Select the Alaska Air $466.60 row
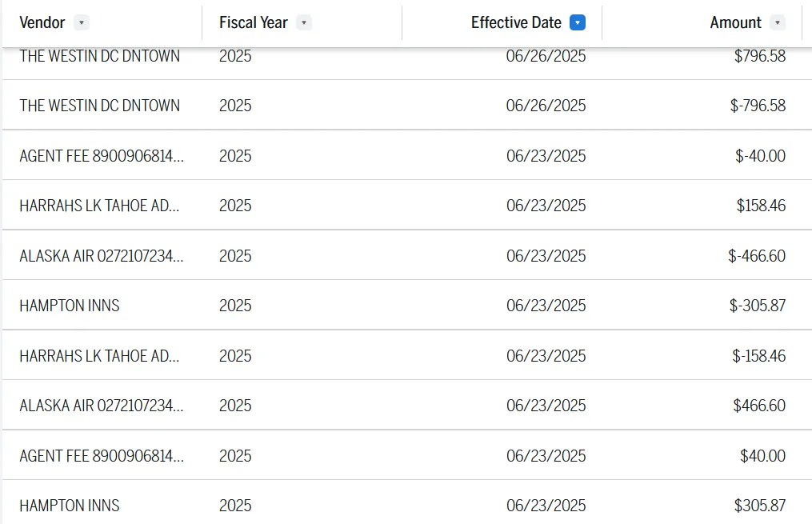This screenshot has height=524, width=812. tap(407, 405)
